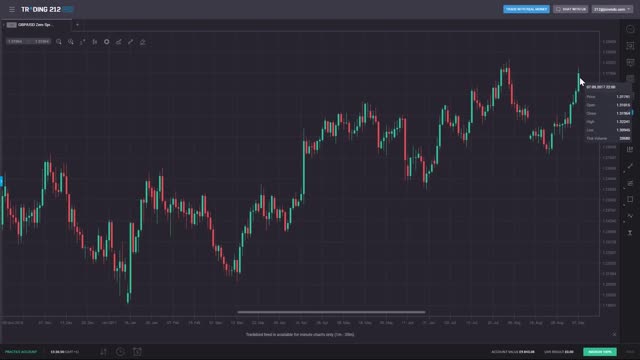Open chart settings circular gear icon

click(x=107, y=42)
